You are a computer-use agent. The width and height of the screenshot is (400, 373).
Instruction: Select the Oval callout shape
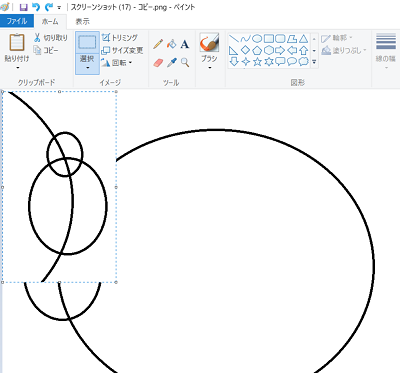pyautogui.click(x=292, y=62)
